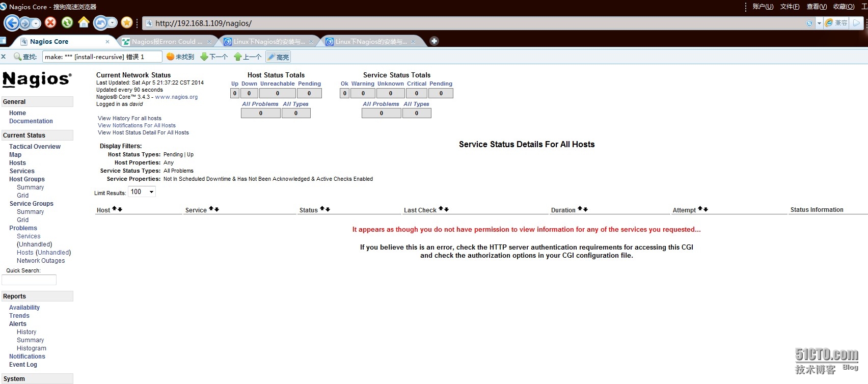Toggle the 高亮 highlight button

tap(278, 57)
